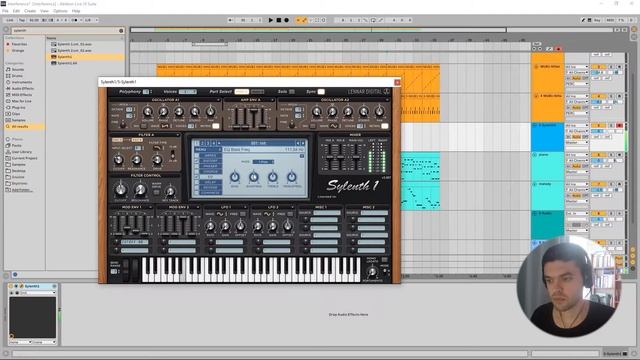640x360 pixels.
Task: Click the Tap tempo button
Action: [x=22, y=20]
